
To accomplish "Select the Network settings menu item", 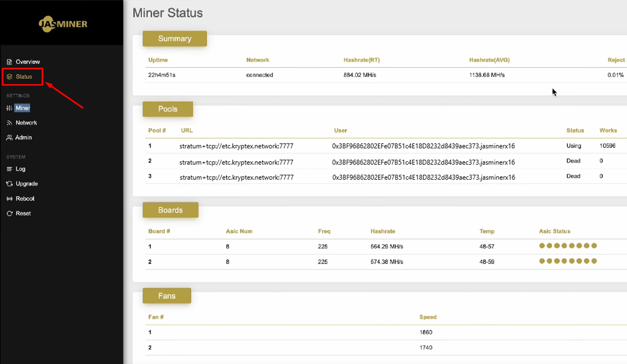I will [x=26, y=123].
